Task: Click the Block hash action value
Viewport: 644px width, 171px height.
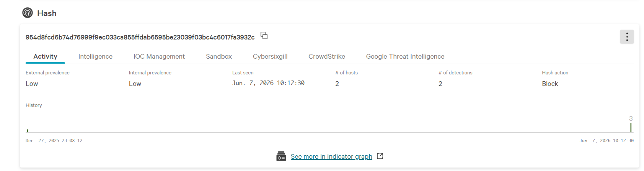Action: point(550,84)
